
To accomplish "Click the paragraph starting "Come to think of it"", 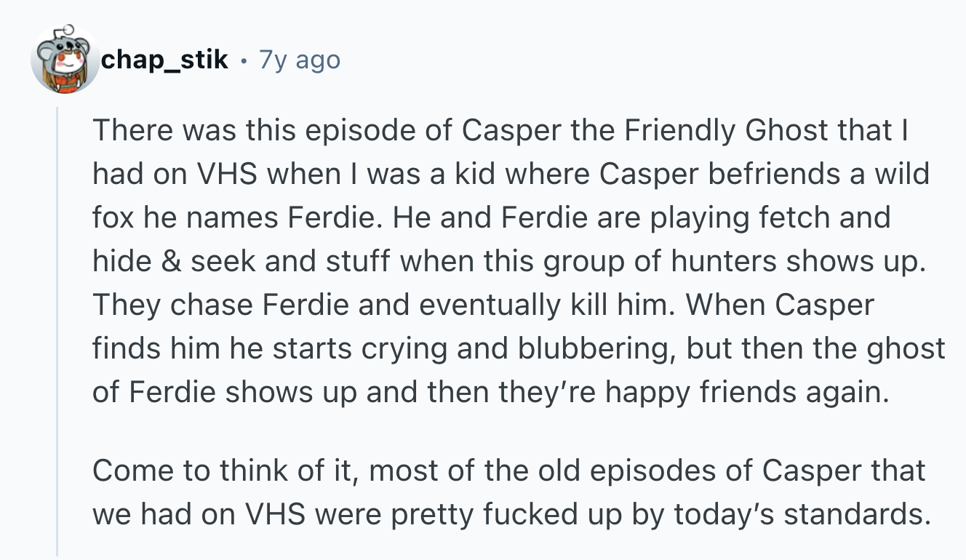I will pos(509,492).
